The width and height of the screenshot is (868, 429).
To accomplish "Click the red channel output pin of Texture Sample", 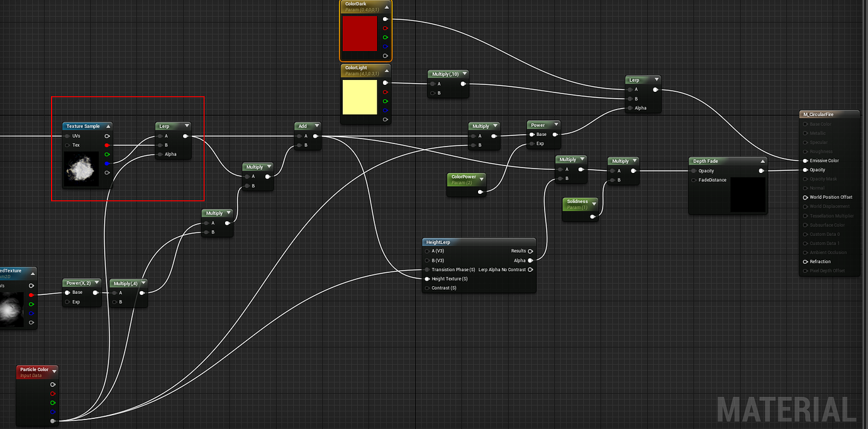I will pyautogui.click(x=107, y=145).
